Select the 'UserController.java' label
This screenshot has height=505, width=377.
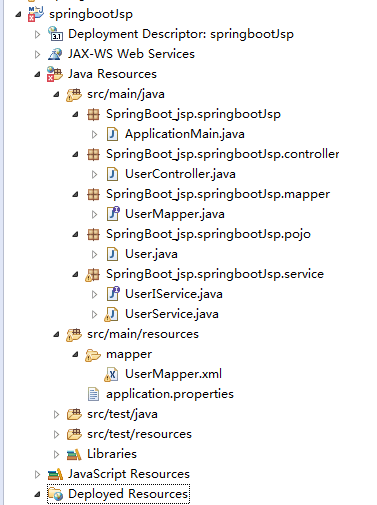[x=180, y=174]
